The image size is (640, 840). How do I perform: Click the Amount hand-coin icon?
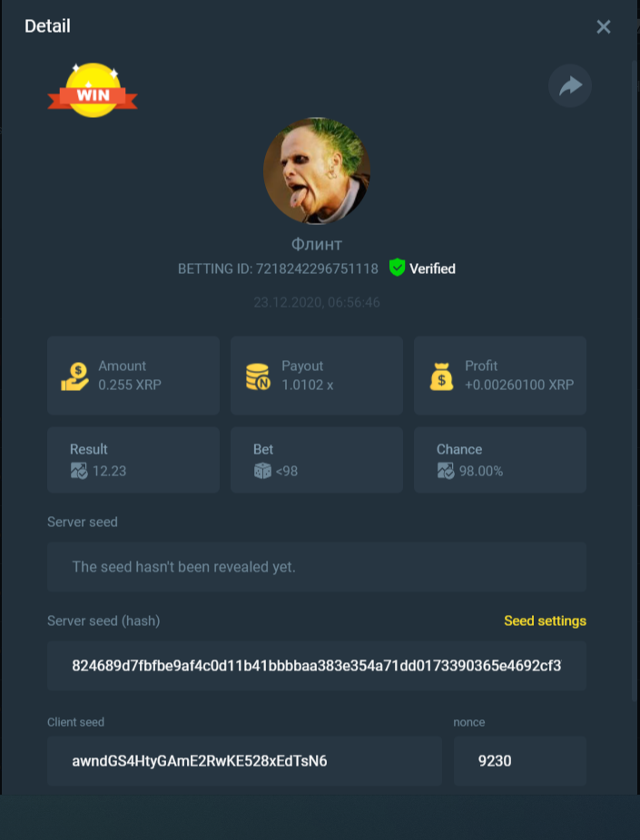tap(74, 376)
